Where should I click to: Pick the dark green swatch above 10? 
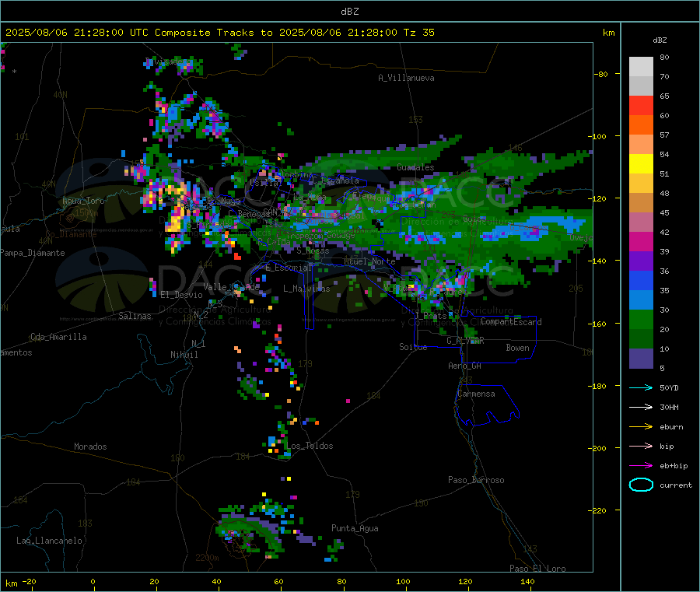pos(641,339)
